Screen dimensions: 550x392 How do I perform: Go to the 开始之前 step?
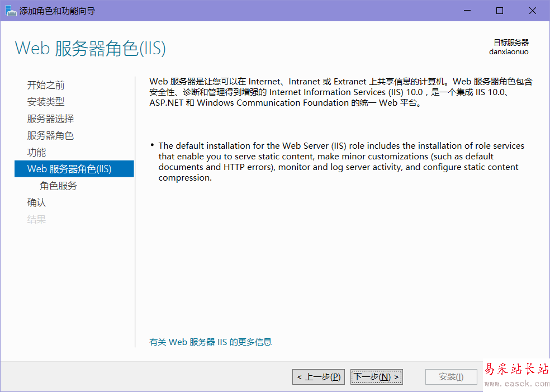coord(46,85)
